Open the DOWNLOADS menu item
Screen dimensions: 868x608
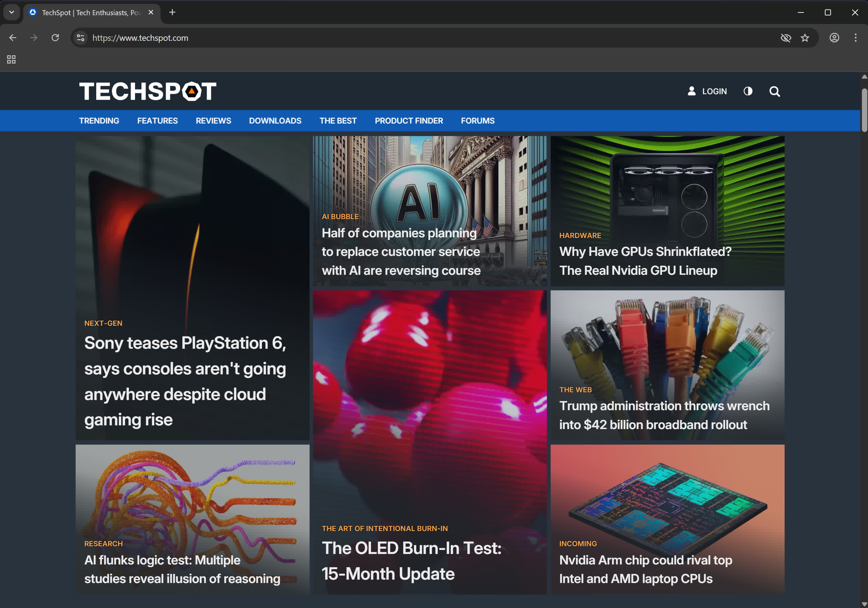pos(275,121)
